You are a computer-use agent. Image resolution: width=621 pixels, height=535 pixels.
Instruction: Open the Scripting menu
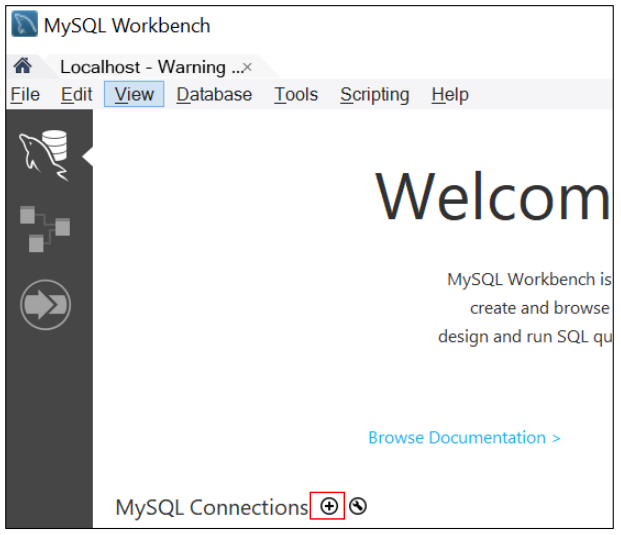375,95
